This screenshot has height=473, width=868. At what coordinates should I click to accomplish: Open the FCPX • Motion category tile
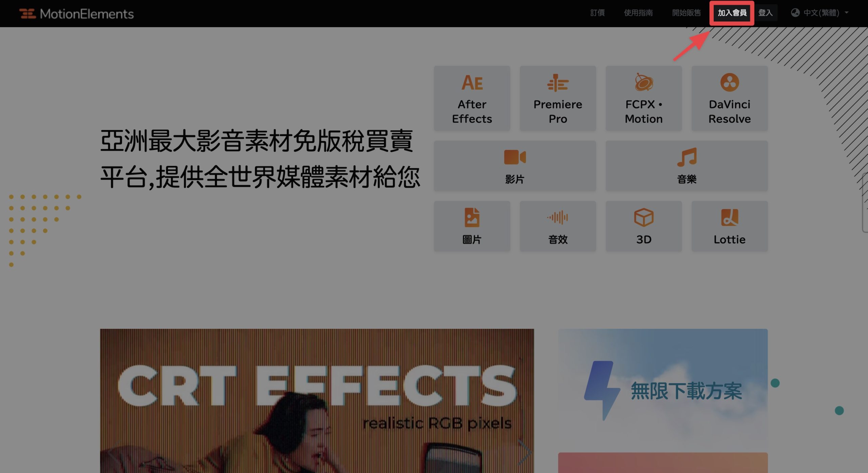pyautogui.click(x=644, y=98)
